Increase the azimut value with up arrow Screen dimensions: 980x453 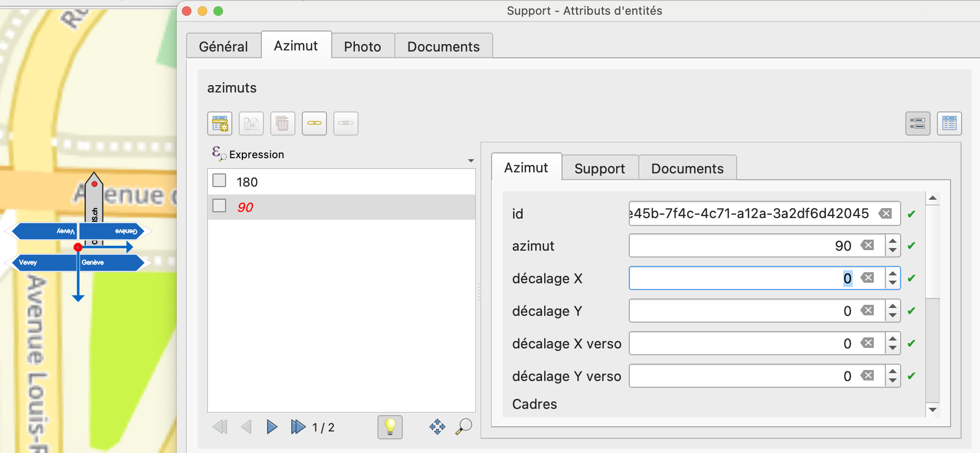coord(893,241)
